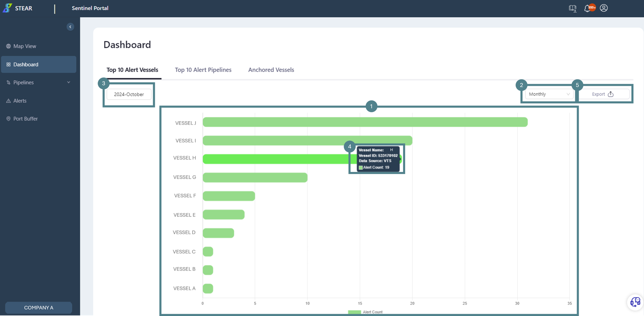The image size is (644, 316).
Task: Open the notifications bell showing 999+
Action: pyautogui.click(x=588, y=8)
